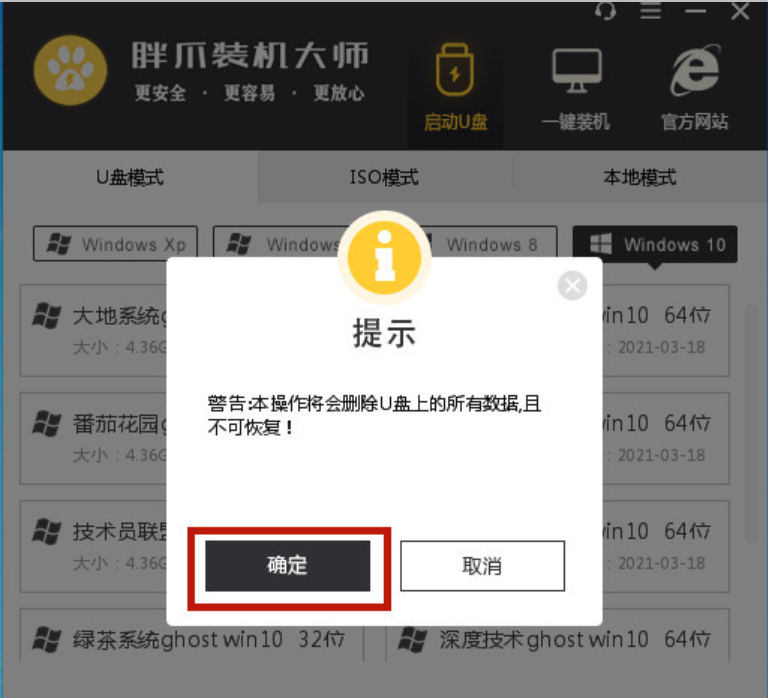Image resolution: width=768 pixels, height=698 pixels.
Task: Open the 启动U盘 USB icon
Action: (x=455, y=70)
